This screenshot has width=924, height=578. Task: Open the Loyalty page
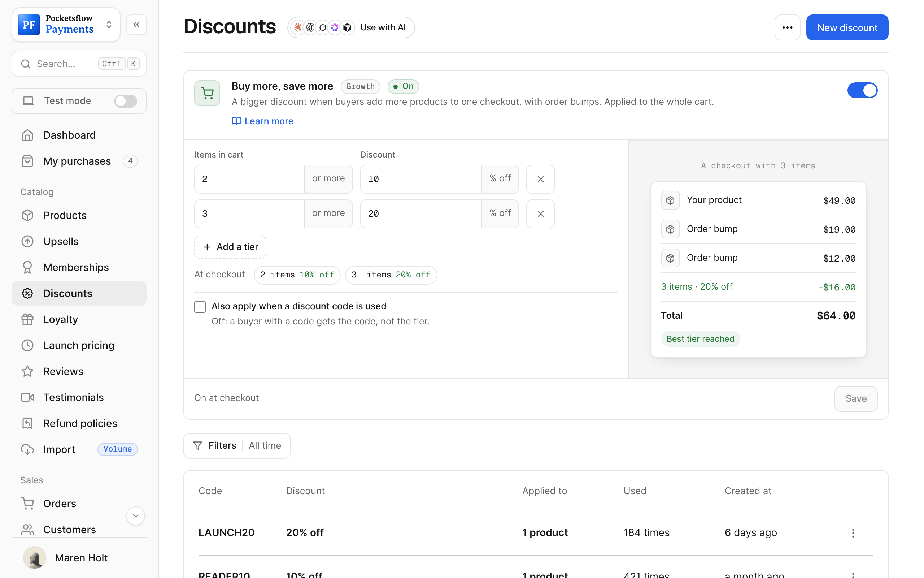(x=79, y=319)
